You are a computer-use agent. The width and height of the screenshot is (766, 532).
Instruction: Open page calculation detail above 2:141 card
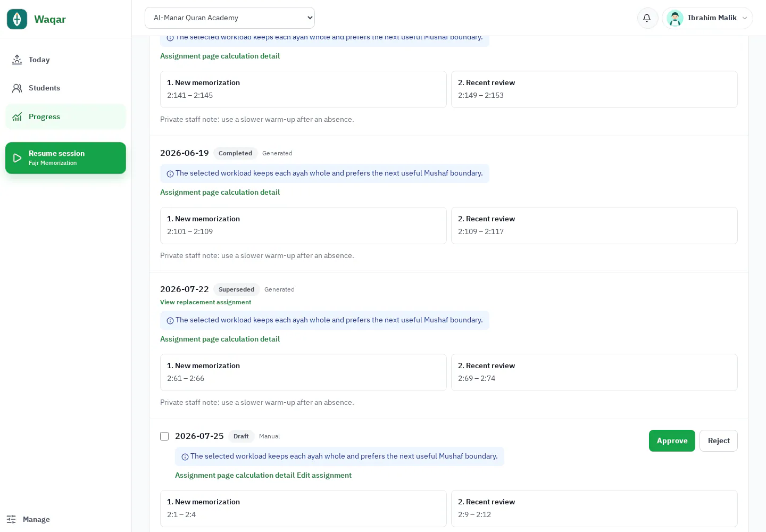pyautogui.click(x=220, y=56)
